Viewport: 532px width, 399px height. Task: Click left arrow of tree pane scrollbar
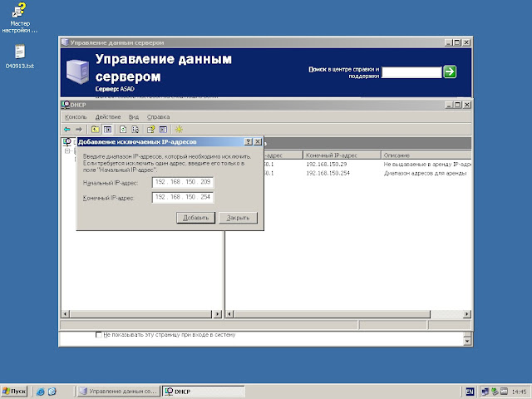click(x=65, y=314)
